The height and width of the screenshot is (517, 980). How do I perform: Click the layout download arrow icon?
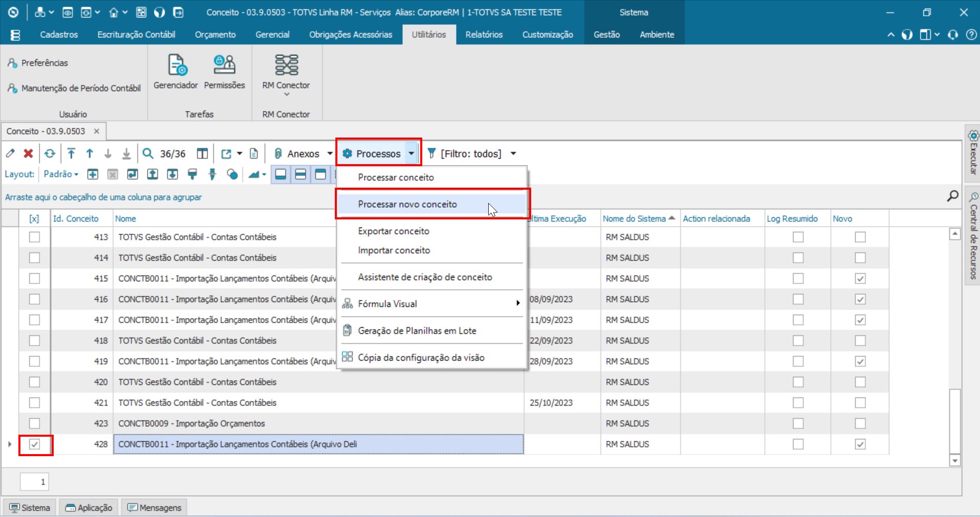173,174
